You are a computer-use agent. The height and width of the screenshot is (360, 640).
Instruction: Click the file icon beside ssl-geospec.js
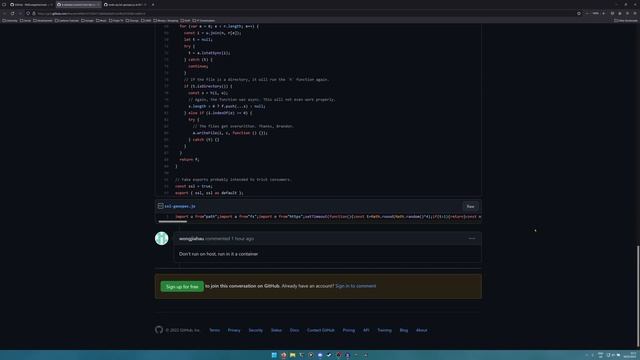coord(160,207)
